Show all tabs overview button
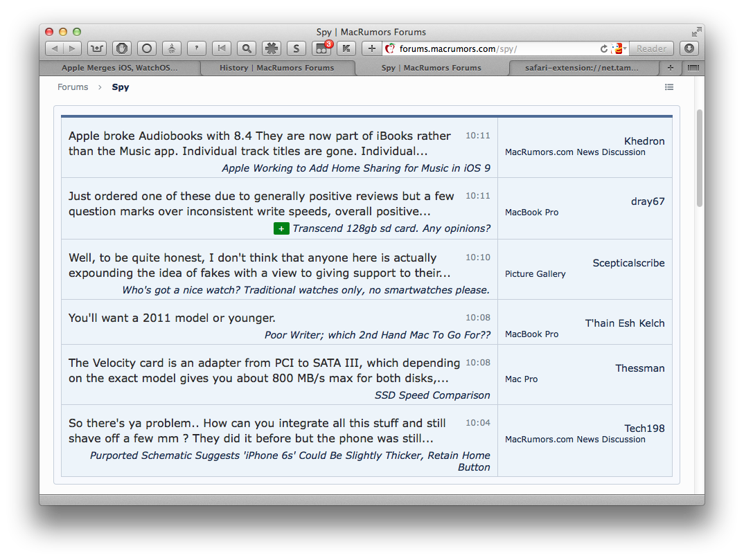This screenshot has width=744, height=560. [693, 68]
